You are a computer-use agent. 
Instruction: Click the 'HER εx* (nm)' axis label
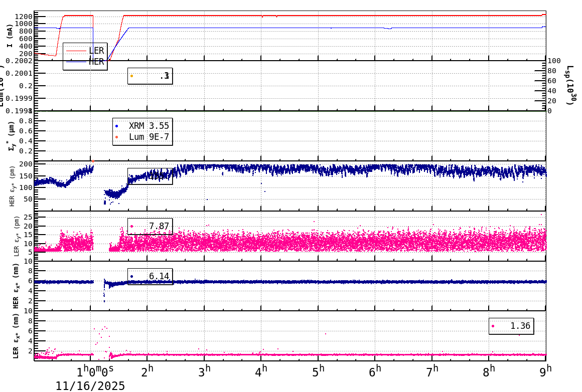(16, 286)
